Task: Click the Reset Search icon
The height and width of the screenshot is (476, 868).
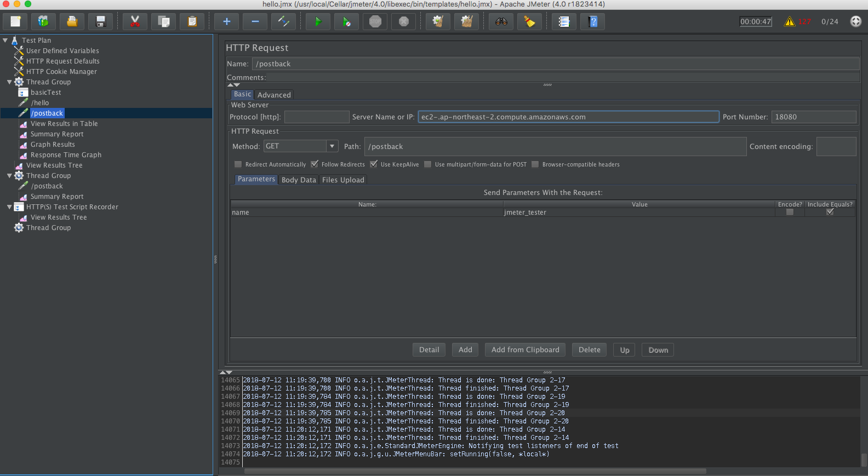Action: tap(529, 22)
